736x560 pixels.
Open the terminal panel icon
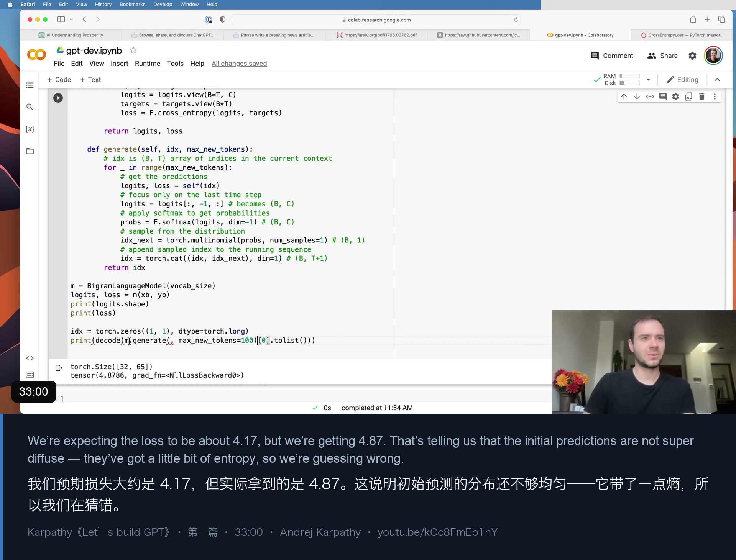[30, 375]
